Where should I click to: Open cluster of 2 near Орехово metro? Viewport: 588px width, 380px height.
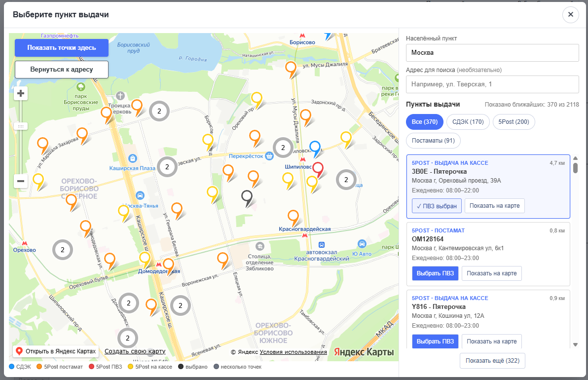(x=62, y=250)
